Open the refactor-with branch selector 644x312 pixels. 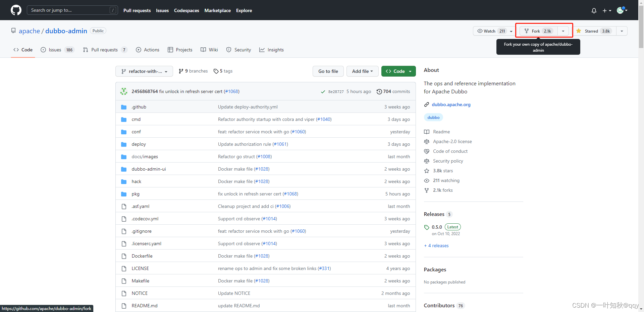click(x=144, y=71)
